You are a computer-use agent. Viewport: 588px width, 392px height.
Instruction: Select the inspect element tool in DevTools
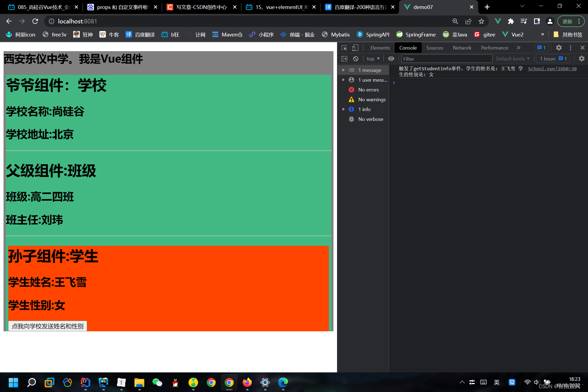coord(344,48)
